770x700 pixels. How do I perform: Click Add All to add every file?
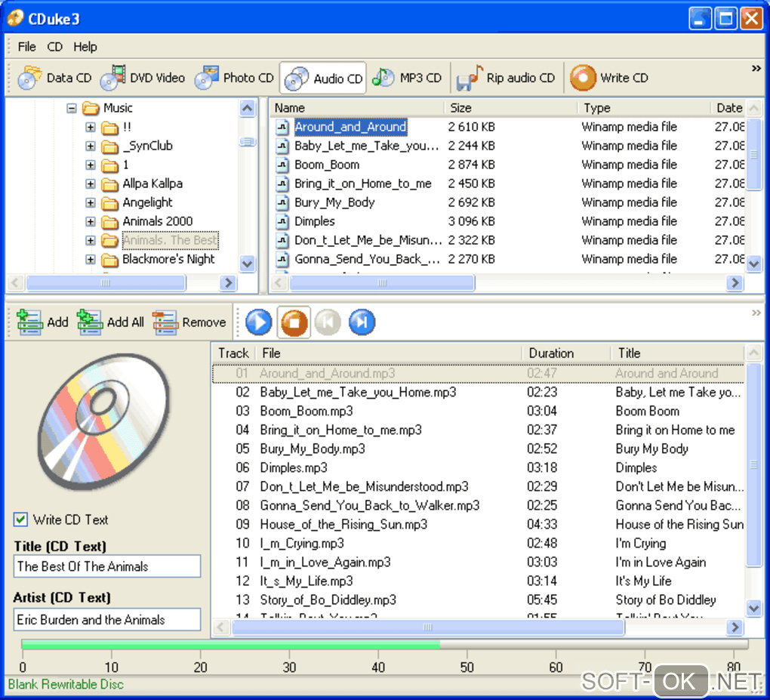(111, 322)
